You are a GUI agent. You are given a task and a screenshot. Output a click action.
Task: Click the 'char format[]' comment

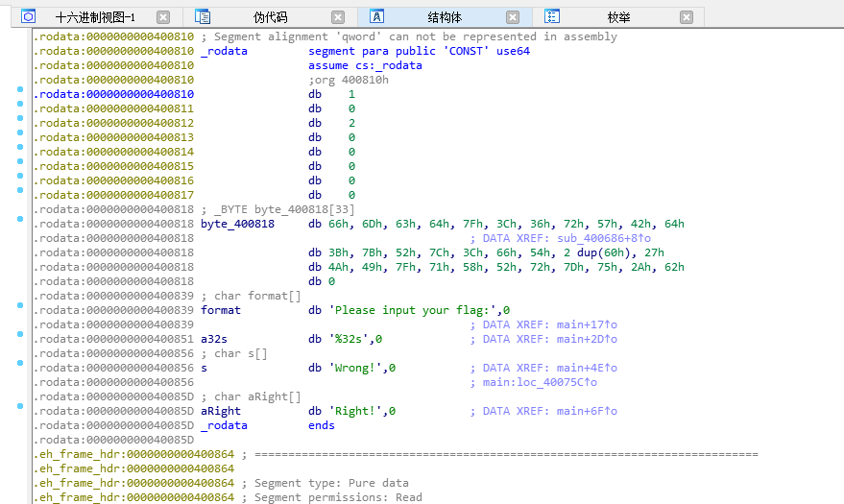coord(252,296)
